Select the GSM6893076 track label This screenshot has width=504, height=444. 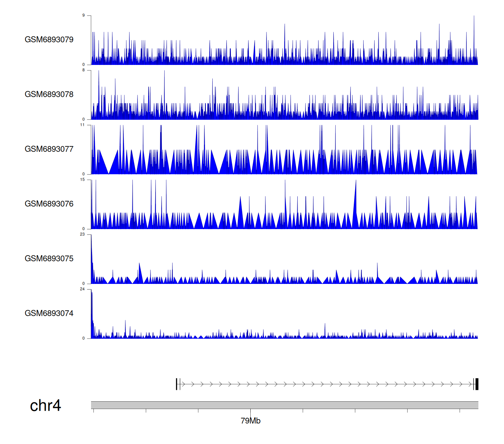pos(49,204)
